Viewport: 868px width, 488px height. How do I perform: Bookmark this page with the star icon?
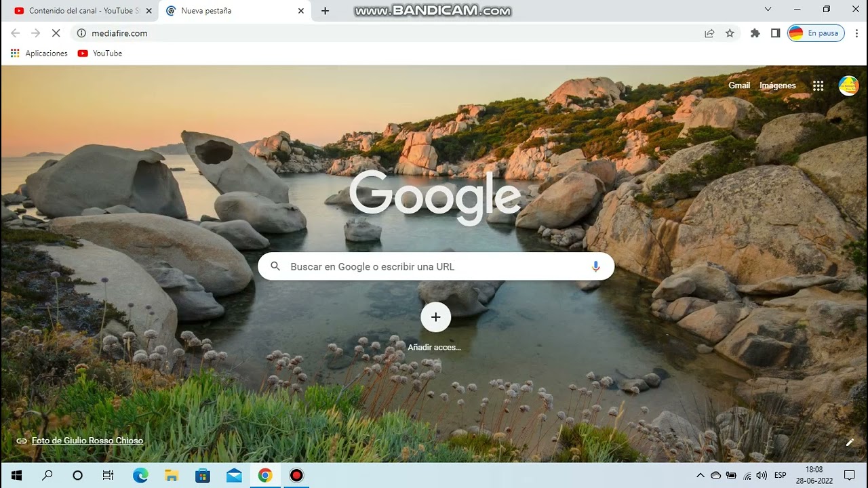730,33
